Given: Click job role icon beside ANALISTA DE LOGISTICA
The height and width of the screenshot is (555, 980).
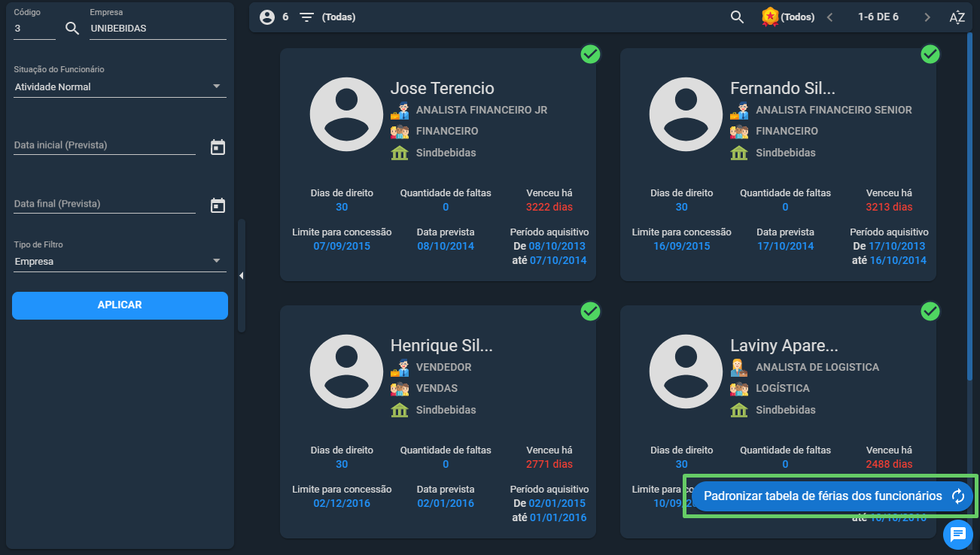Looking at the screenshot, I should [x=739, y=368].
